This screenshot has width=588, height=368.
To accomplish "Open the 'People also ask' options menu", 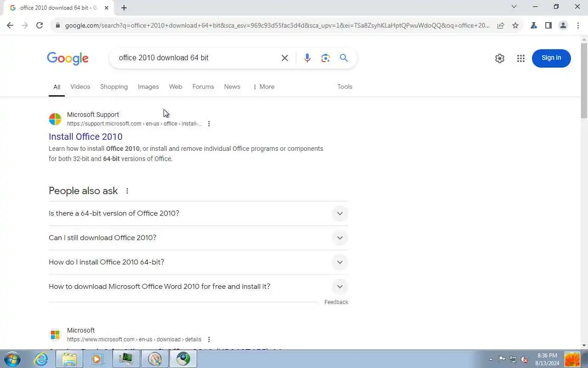I will 127,191.
